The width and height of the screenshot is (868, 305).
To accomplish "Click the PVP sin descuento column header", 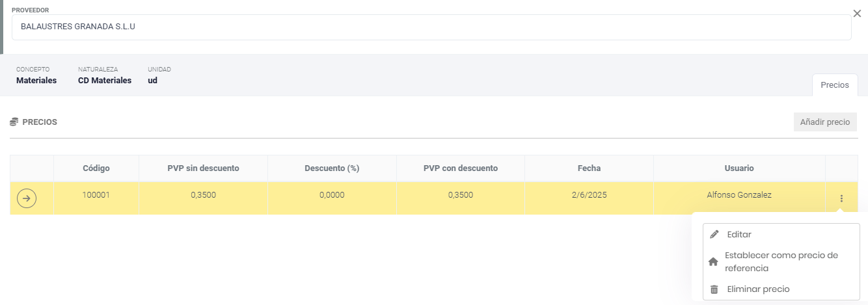I will [203, 168].
